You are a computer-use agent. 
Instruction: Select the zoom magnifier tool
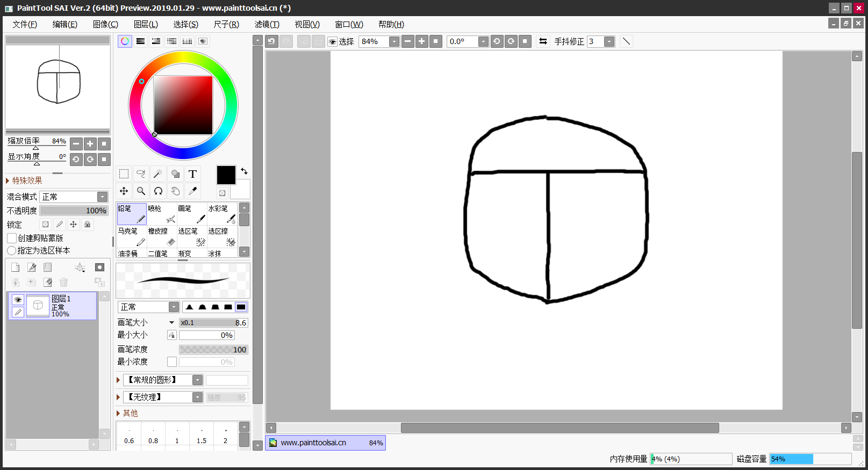point(141,191)
